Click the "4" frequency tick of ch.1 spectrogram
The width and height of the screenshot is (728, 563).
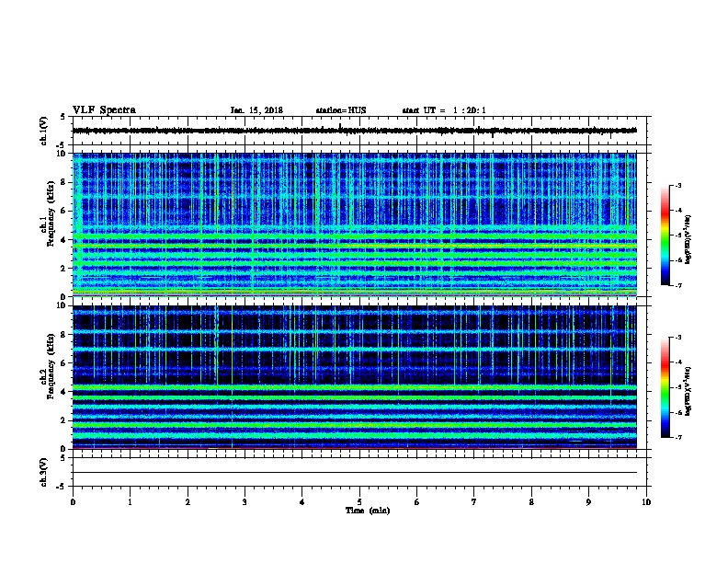[x=64, y=240]
